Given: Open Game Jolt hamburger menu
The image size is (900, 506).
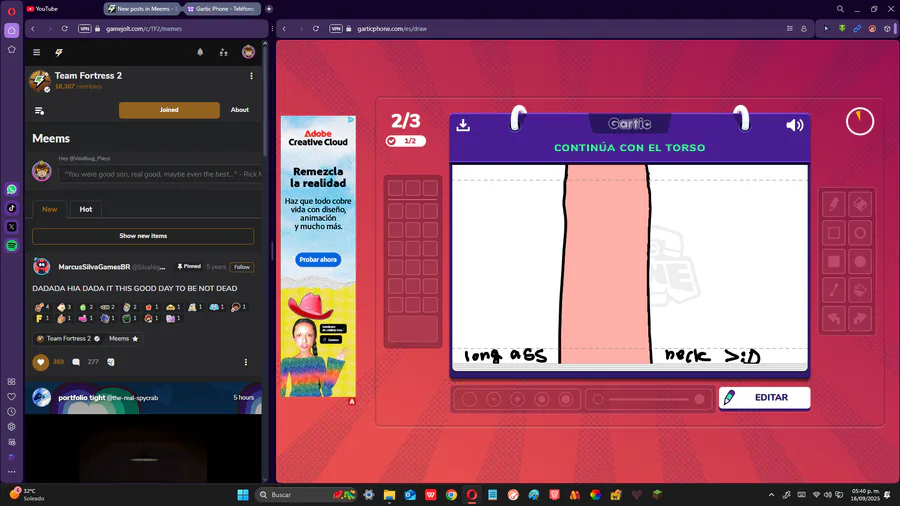Looking at the screenshot, I should pyautogui.click(x=37, y=52).
